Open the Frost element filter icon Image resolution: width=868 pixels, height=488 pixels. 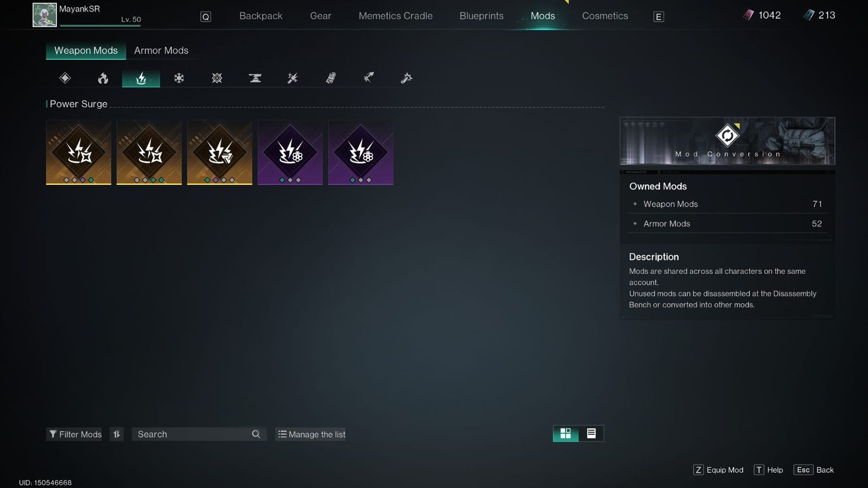click(178, 78)
